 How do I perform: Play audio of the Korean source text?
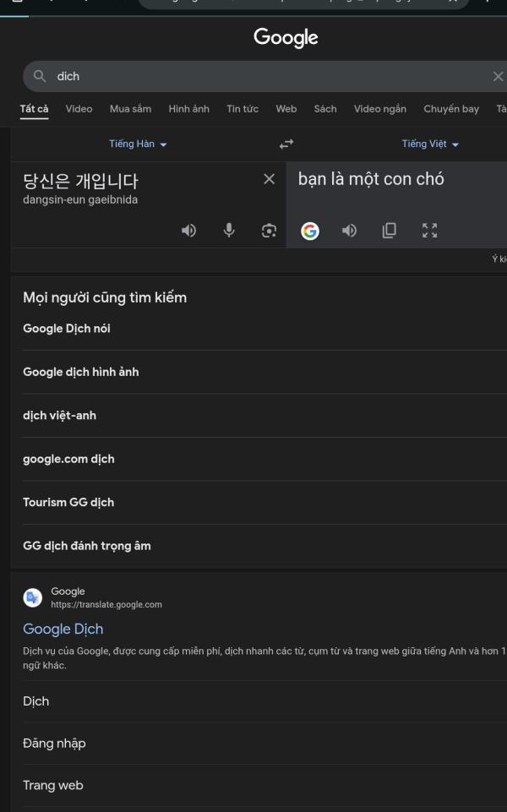[x=189, y=231]
